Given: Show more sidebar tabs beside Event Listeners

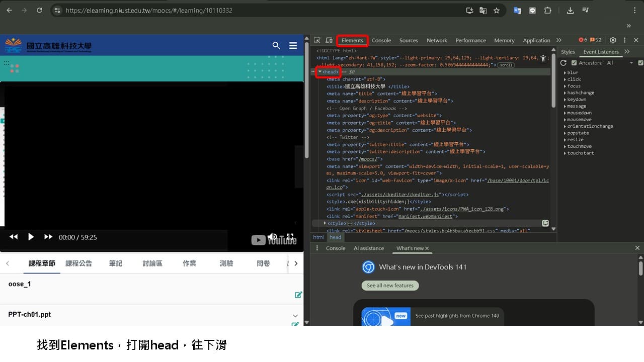Looking at the screenshot, I should [x=627, y=52].
